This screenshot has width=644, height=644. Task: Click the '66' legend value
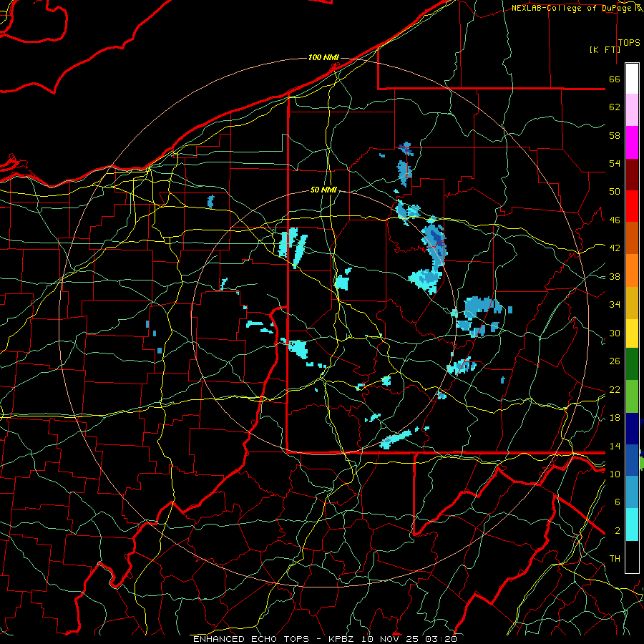point(615,79)
